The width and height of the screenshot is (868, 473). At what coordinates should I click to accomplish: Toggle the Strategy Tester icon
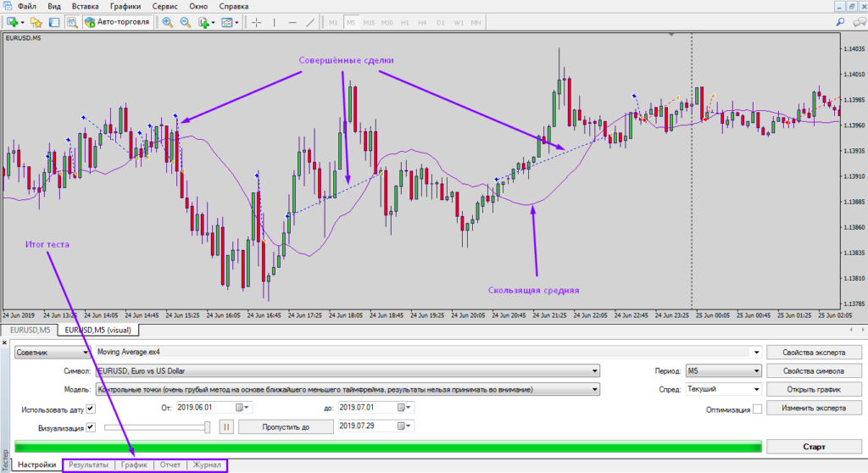pos(72,22)
